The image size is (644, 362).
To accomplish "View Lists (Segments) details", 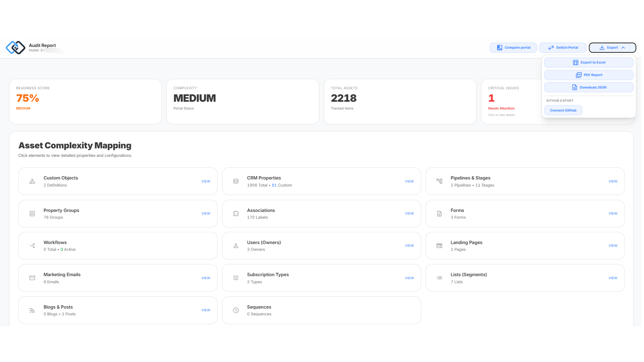I will pos(613,278).
